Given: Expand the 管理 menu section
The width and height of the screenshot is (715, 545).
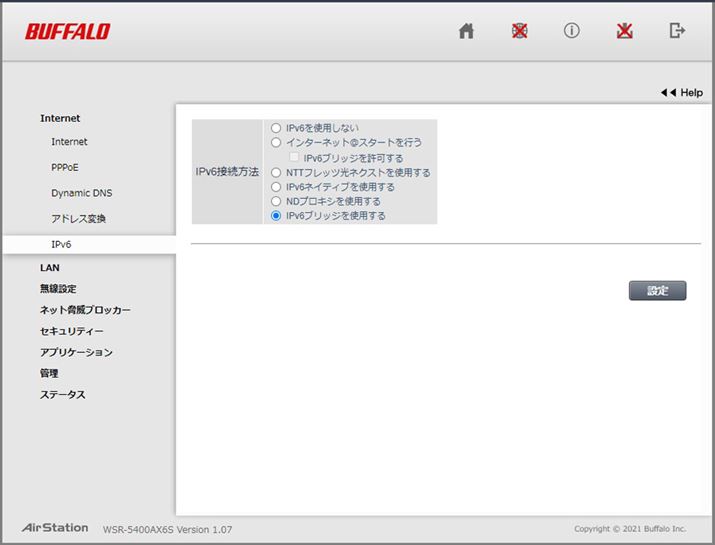Looking at the screenshot, I should pos(49,374).
